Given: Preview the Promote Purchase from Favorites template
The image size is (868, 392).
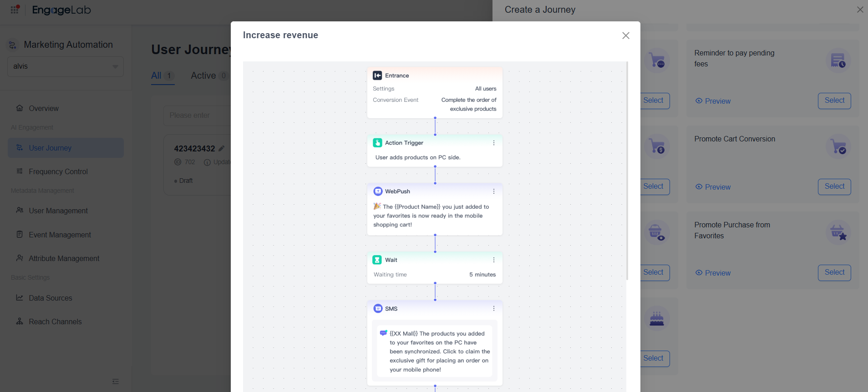Looking at the screenshot, I should coord(713,273).
